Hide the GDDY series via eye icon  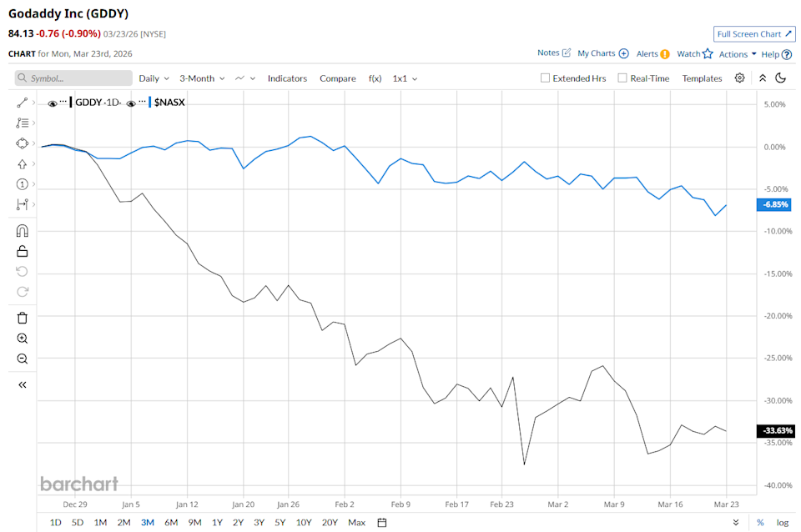coord(53,103)
